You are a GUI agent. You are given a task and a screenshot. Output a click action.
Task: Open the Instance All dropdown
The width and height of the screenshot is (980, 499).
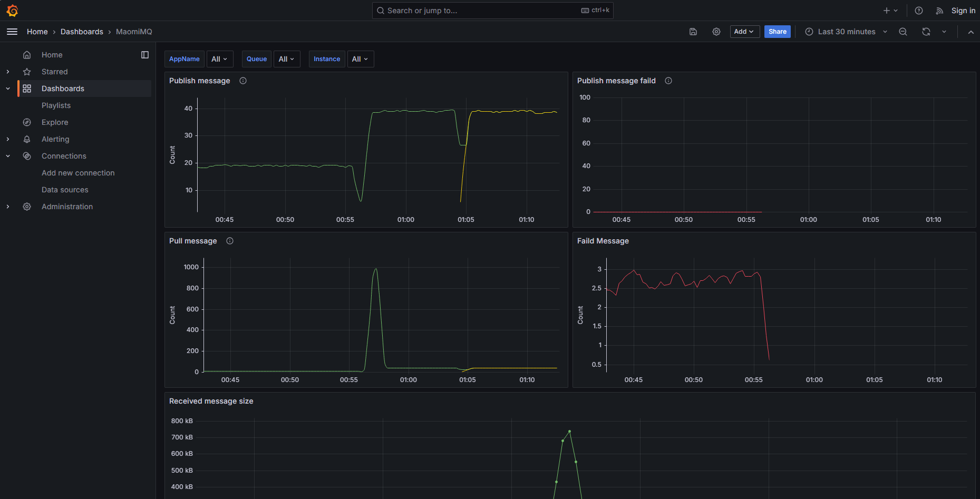tap(360, 59)
